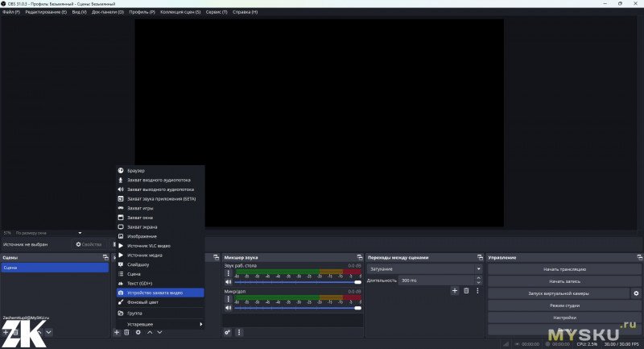Open the Редактирование menu
Image resolution: width=644 pixels, height=349 pixels.
coord(46,12)
